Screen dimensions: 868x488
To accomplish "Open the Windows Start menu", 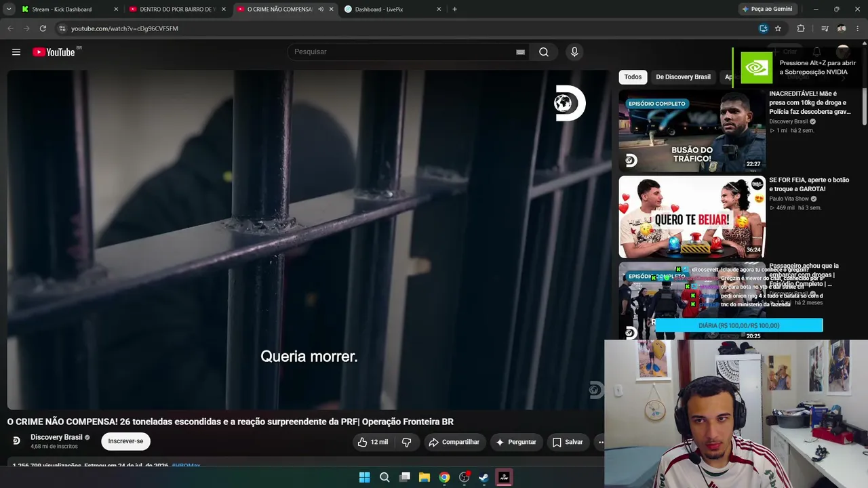I will (364, 477).
